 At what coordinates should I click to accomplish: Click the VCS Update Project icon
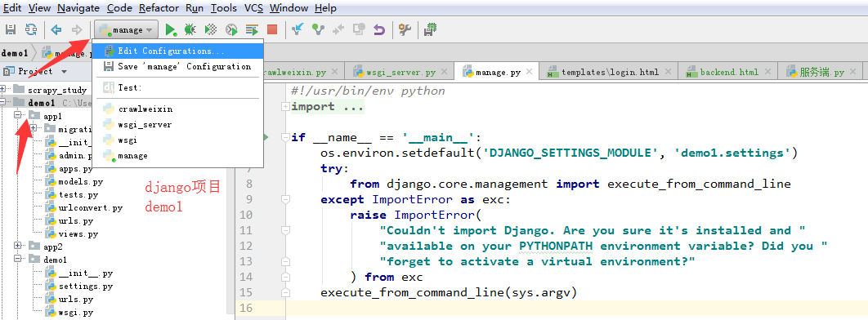click(x=298, y=30)
